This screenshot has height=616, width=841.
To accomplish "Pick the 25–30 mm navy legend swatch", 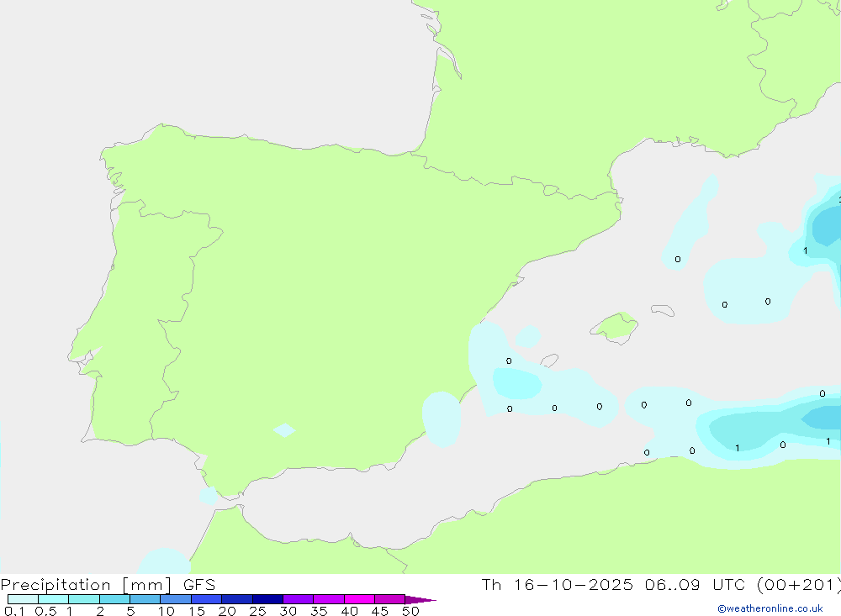I will tap(267, 599).
